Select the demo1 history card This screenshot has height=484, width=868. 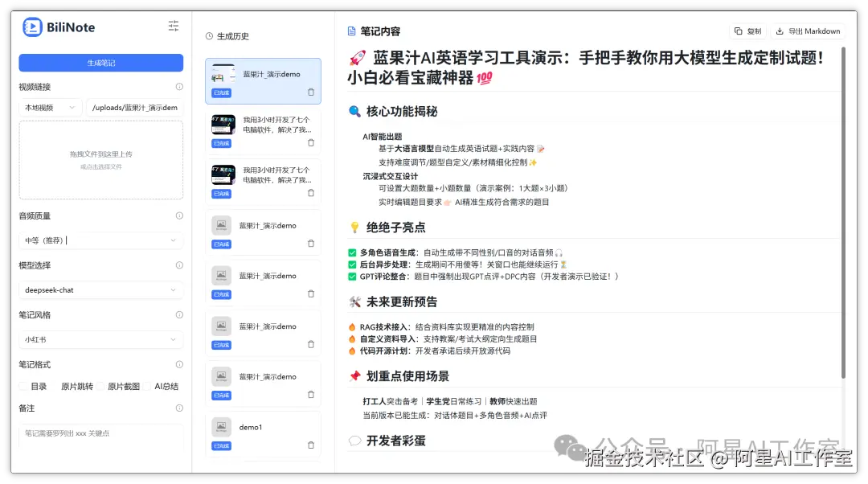263,435
